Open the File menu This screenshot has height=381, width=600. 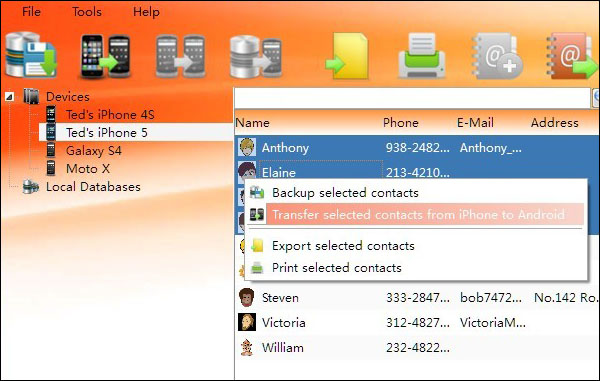pos(31,11)
